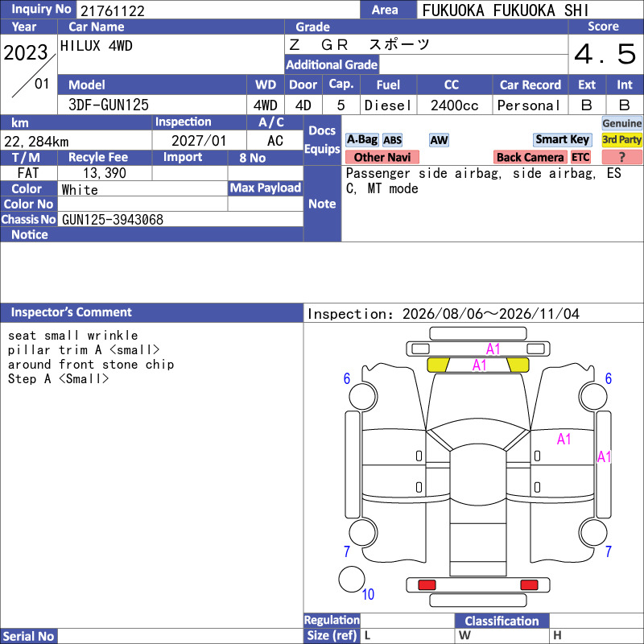This screenshot has height=644, width=644.
Task: Click the red question mark badge
Action: (621, 157)
